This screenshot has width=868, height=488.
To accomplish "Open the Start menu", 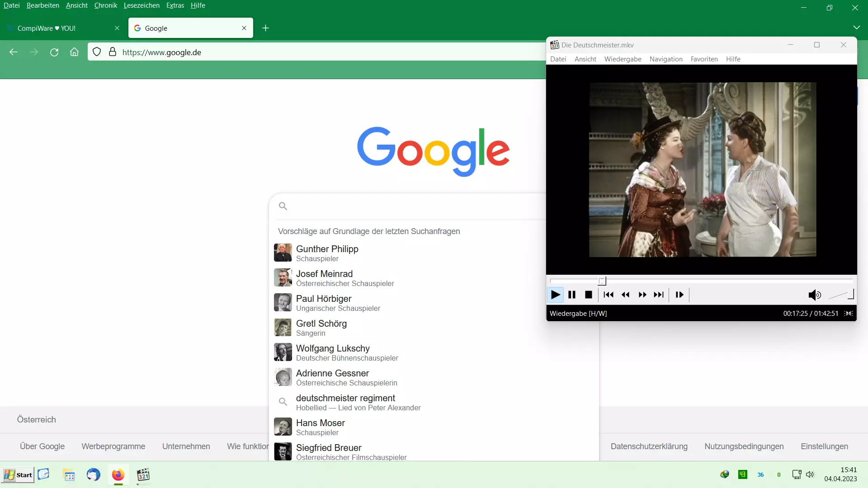I will tap(18, 475).
